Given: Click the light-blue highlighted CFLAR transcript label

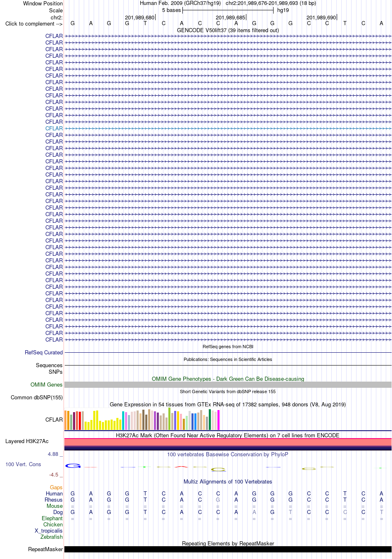Looking at the screenshot, I should (x=54, y=128).
